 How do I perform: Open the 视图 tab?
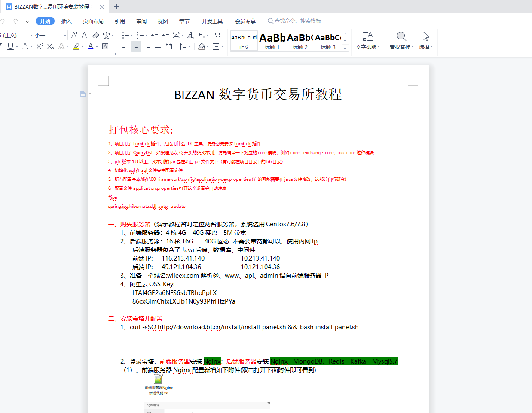tap(163, 21)
